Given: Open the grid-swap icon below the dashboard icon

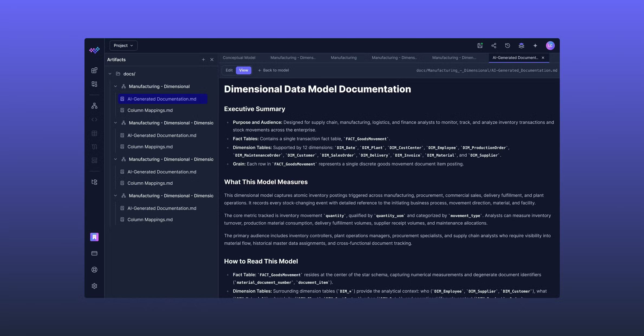Looking at the screenshot, I should click(x=94, y=84).
